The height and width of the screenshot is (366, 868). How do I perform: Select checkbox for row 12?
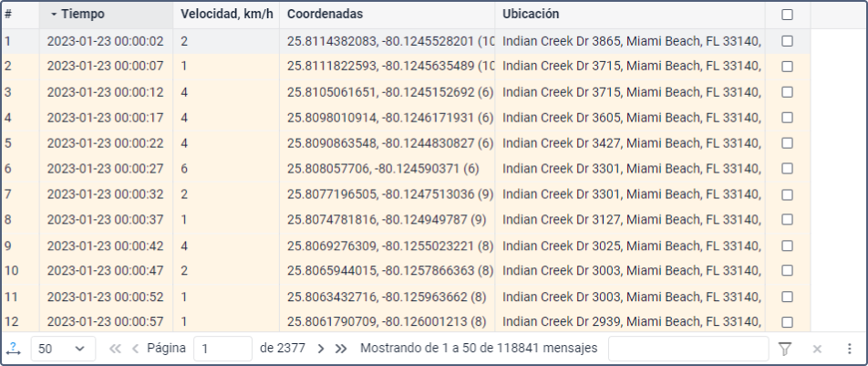click(787, 322)
